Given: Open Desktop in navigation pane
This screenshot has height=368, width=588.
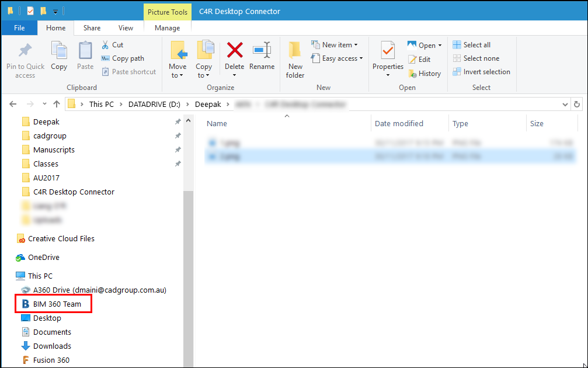Looking at the screenshot, I should click(41, 318).
